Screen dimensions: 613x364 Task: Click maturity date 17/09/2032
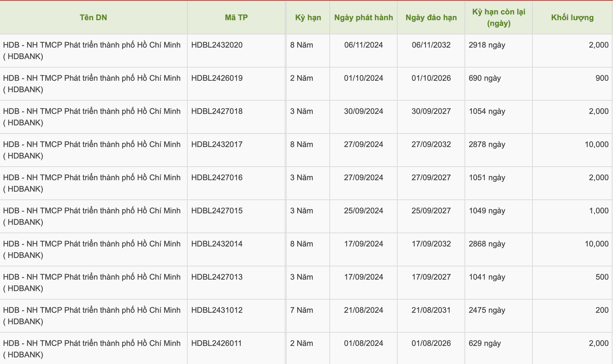click(x=431, y=244)
